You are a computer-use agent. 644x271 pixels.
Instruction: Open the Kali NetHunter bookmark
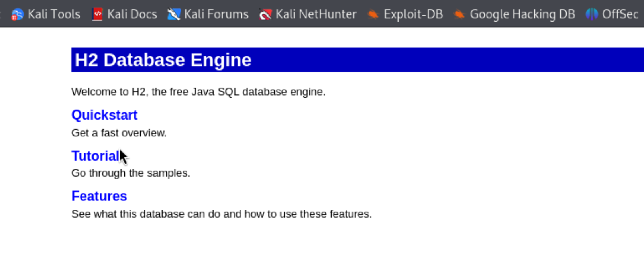pos(308,14)
